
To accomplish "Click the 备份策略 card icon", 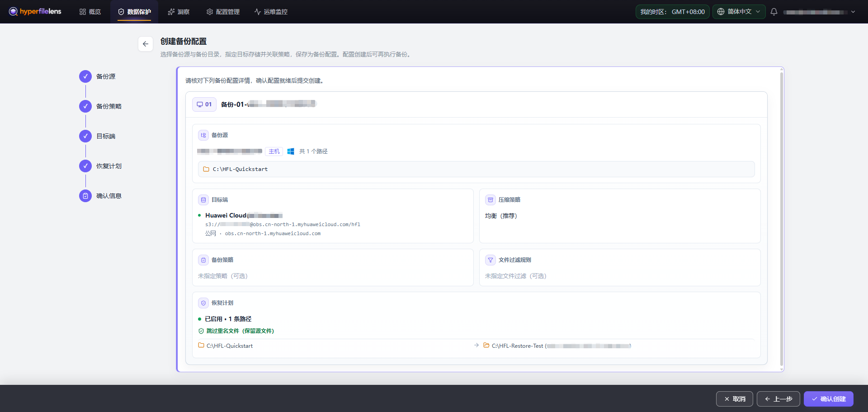I will [203, 260].
